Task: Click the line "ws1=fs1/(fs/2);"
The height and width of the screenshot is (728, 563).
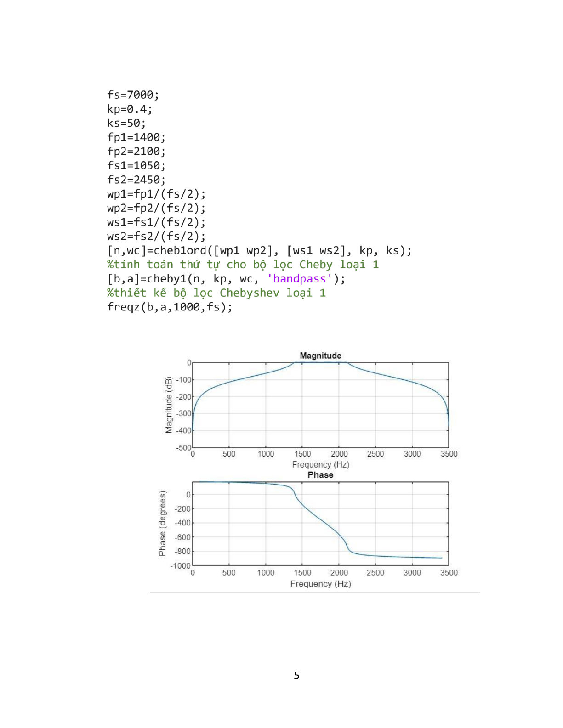Action: (x=156, y=222)
